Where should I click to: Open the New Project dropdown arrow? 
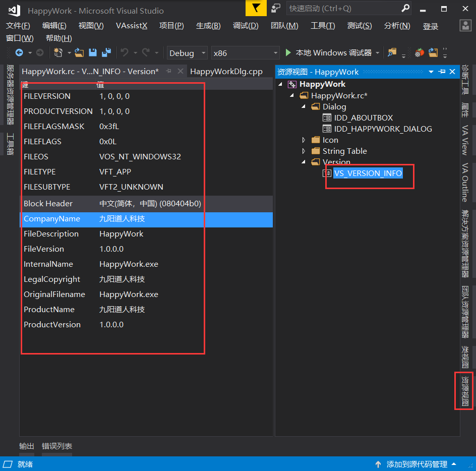pyautogui.click(x=69, y=53)
